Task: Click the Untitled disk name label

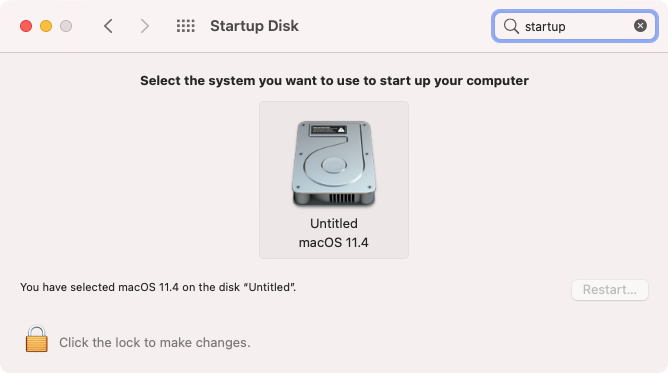Action: pos(334,224)
